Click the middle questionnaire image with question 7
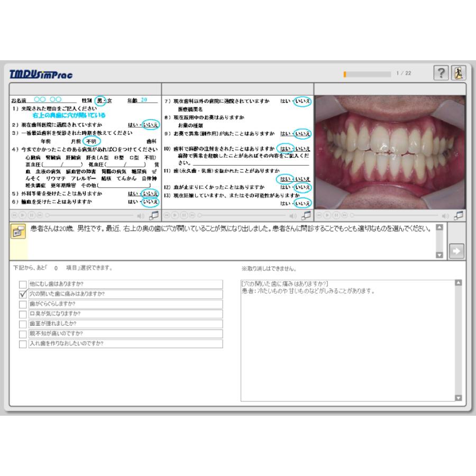 click(237, 152)
